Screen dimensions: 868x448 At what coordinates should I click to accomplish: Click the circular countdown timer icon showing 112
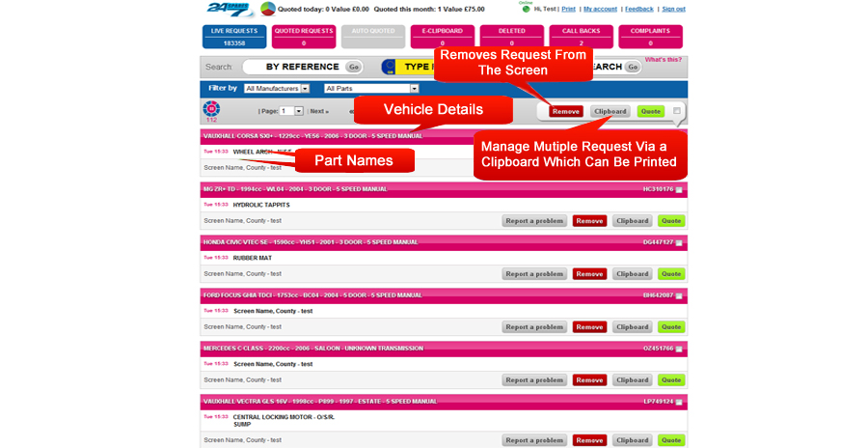(x=211, y=109)
